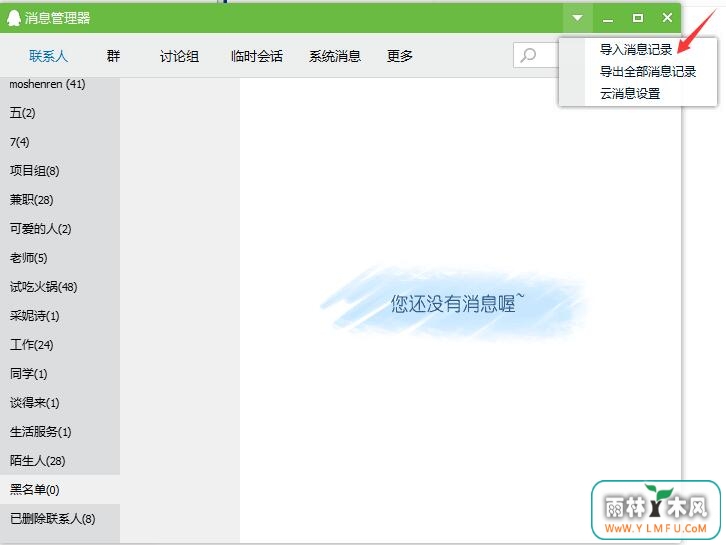The height and width of the screenshot is (545, 726).
Task: Select the 试吃火锅(48) group
Action: pyautogui.click(x=60, y=287)
